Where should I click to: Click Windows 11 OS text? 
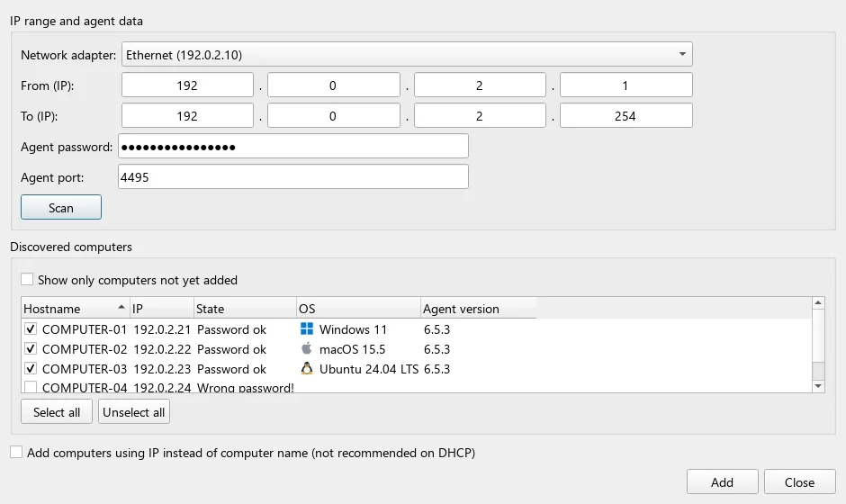[353, 329]
